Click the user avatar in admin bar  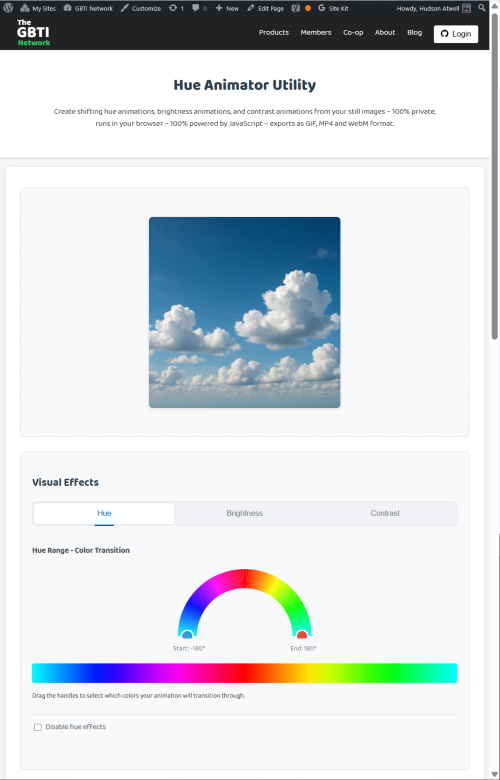point(466,8)
